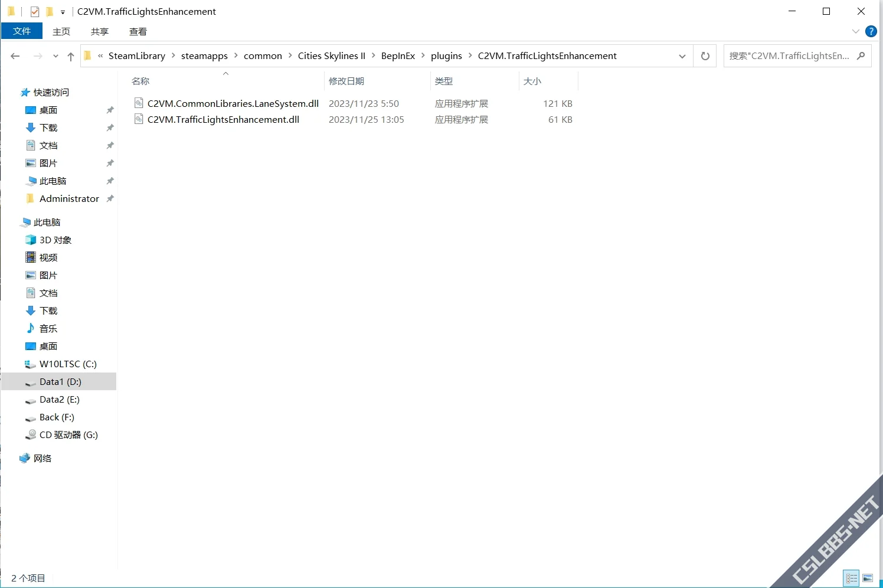The width and height of the screenshot is (883, 588).
Task: Switch to large icons view
Action: 867,578
